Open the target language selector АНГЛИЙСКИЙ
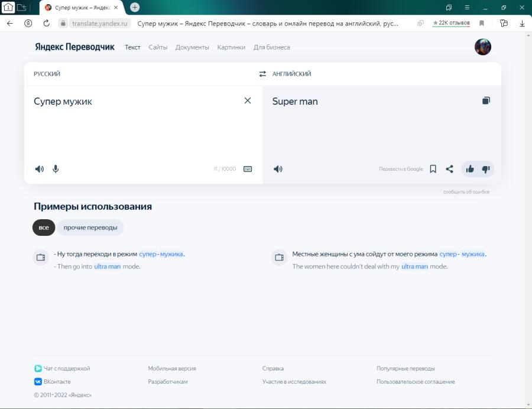532x409 pixels. 291,74
